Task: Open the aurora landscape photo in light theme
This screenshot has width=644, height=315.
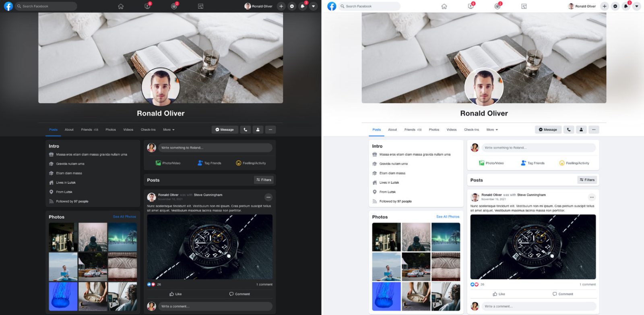Action: click(446, 237)
